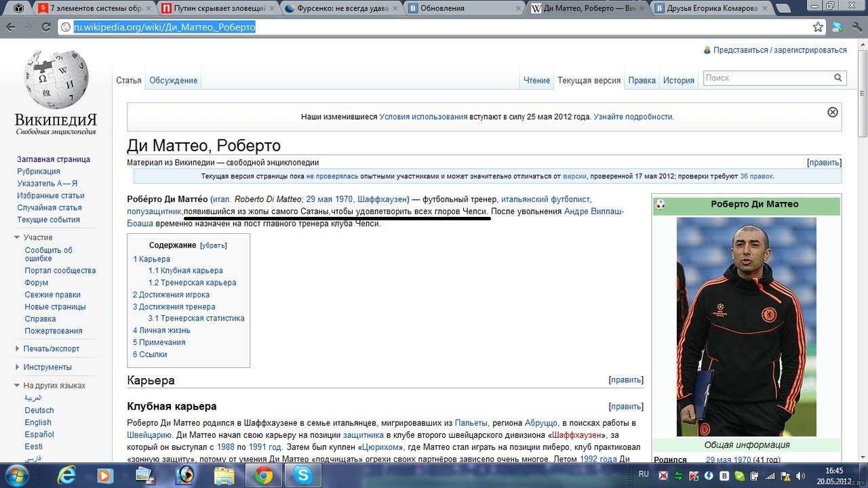Open Skype from the taskbar
Viewport: 868px width, 488px height.
click(x=302, y=475)
